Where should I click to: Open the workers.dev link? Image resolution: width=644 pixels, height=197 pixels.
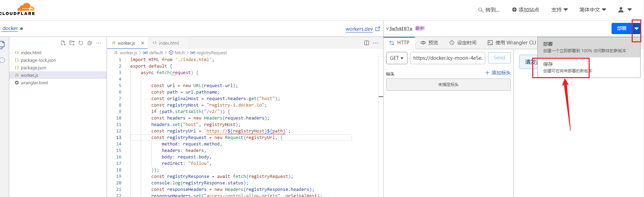point(359,29)
